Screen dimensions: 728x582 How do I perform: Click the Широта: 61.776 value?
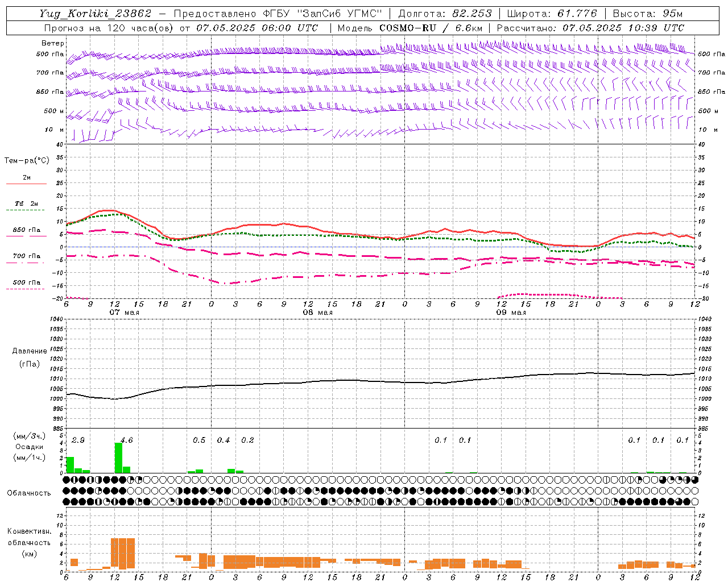coord(552,14)
